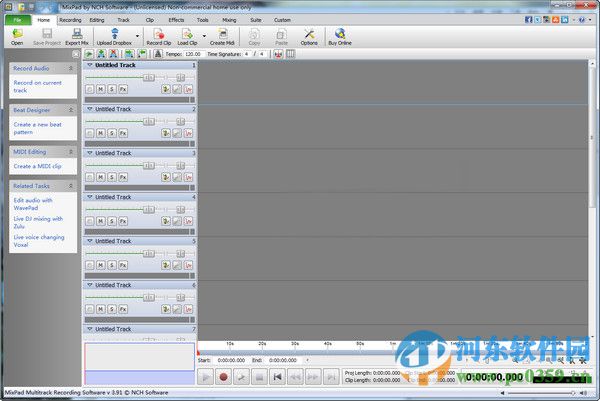Click Go to Start transport button

pos(277,377)
